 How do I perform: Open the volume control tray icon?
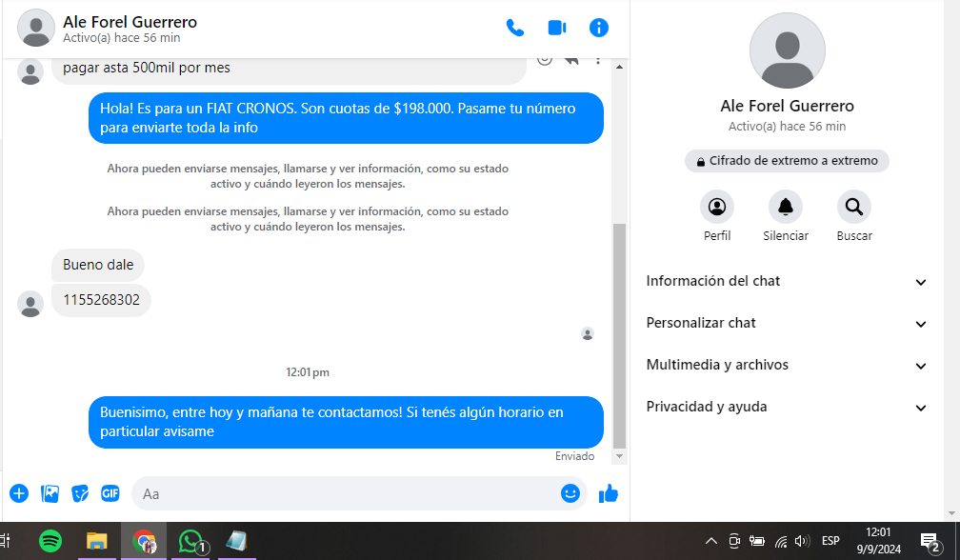[x=802, y=541]
